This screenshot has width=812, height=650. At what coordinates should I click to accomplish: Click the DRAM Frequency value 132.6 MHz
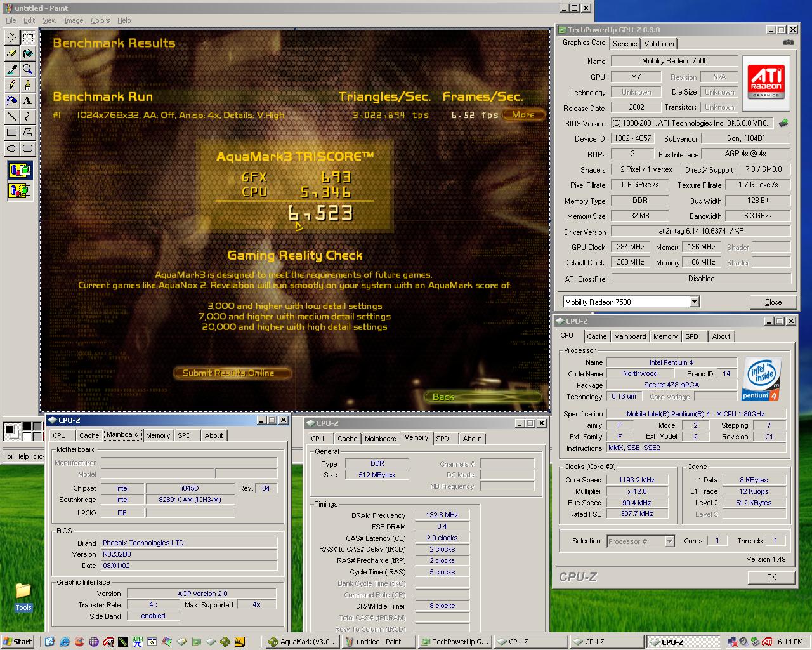click(x=442, y=515)
